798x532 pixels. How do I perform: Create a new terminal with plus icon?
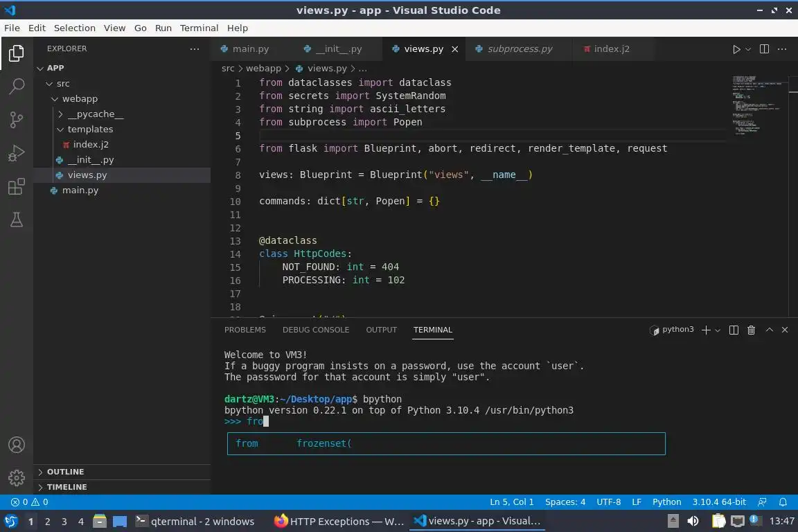pyautogui.click(x=706, y=330)
